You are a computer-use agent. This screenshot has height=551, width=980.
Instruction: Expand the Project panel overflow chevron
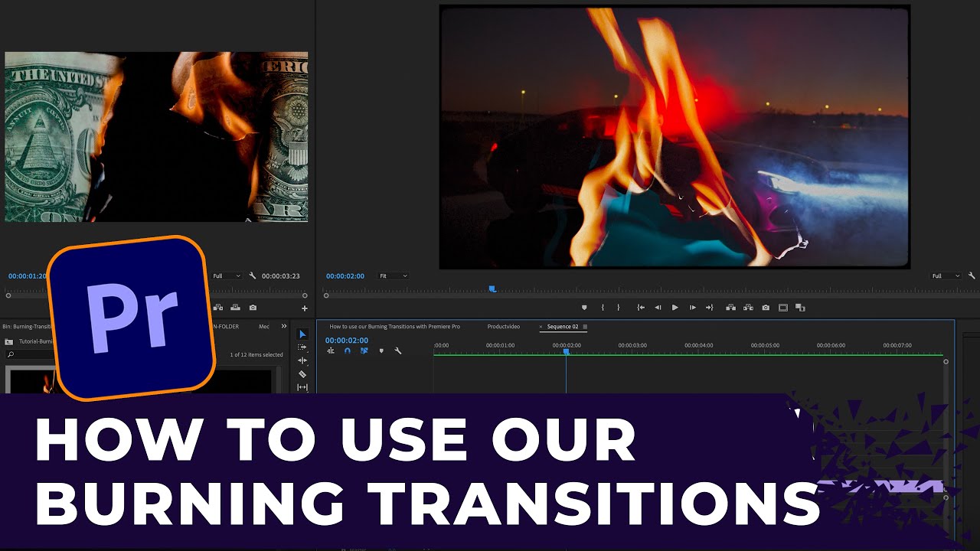(x=285, y=326)
